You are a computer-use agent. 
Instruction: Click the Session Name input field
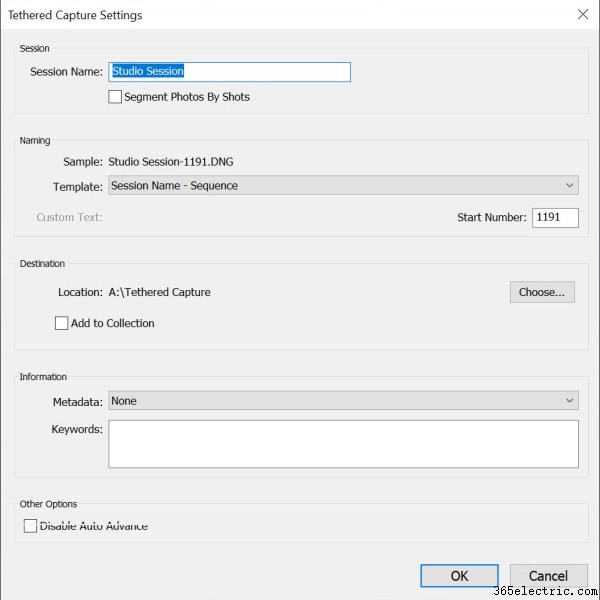229,72
